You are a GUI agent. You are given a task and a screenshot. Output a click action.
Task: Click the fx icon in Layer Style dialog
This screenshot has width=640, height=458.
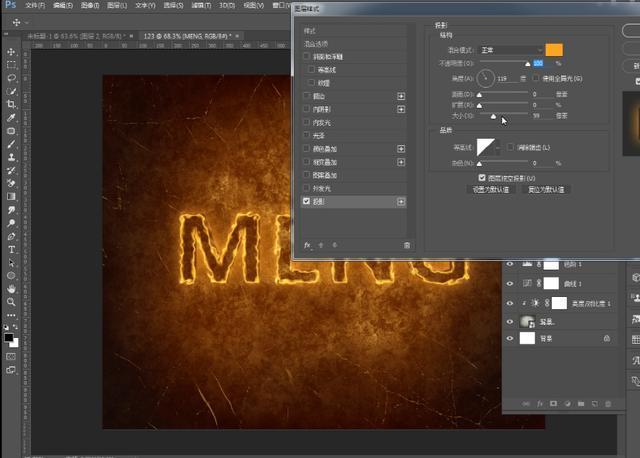307,245
